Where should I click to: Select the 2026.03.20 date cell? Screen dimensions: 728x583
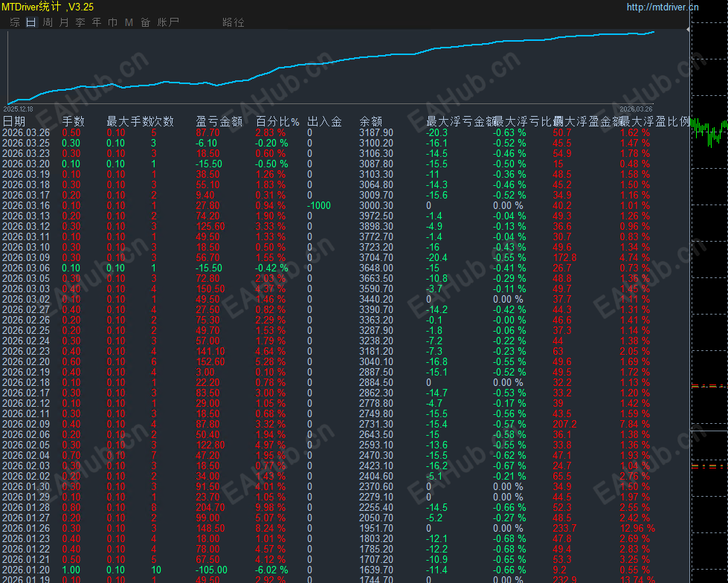pos(26,164)
